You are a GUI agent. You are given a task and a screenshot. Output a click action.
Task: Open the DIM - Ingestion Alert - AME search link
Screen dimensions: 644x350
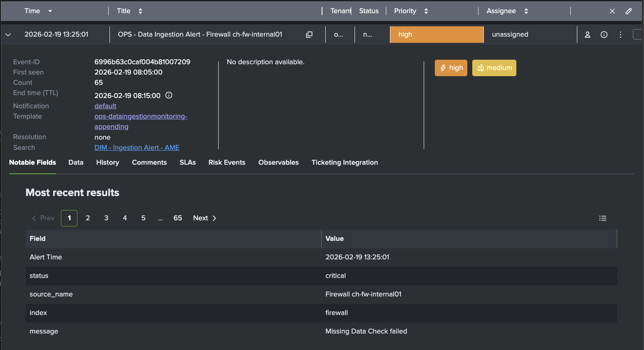(x=137, y=147)
